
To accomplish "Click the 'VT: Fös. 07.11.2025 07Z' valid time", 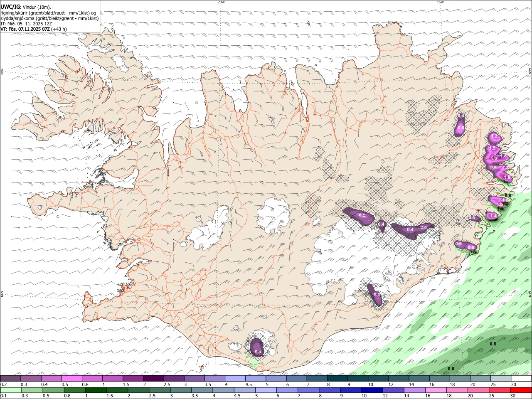I will [x=25, y=29].
